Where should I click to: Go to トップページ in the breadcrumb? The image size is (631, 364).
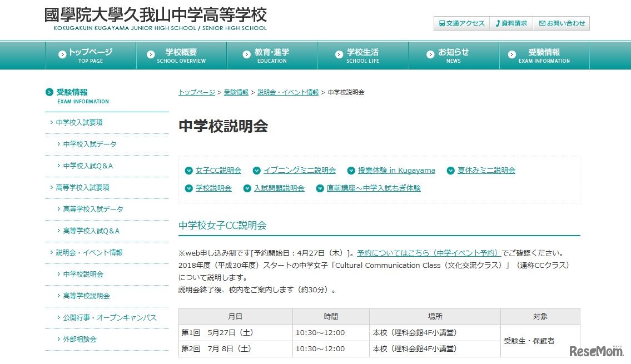pyautogui.click(x=197, y=92)
